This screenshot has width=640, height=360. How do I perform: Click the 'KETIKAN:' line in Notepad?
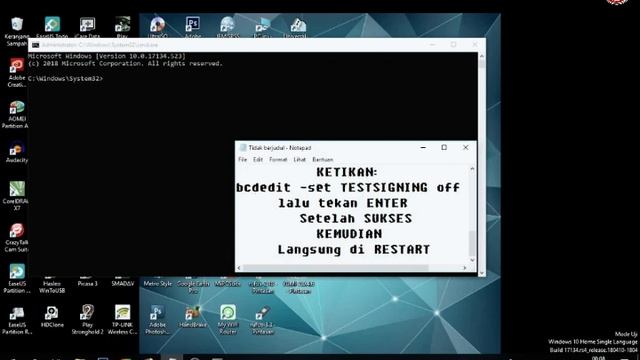347,172
